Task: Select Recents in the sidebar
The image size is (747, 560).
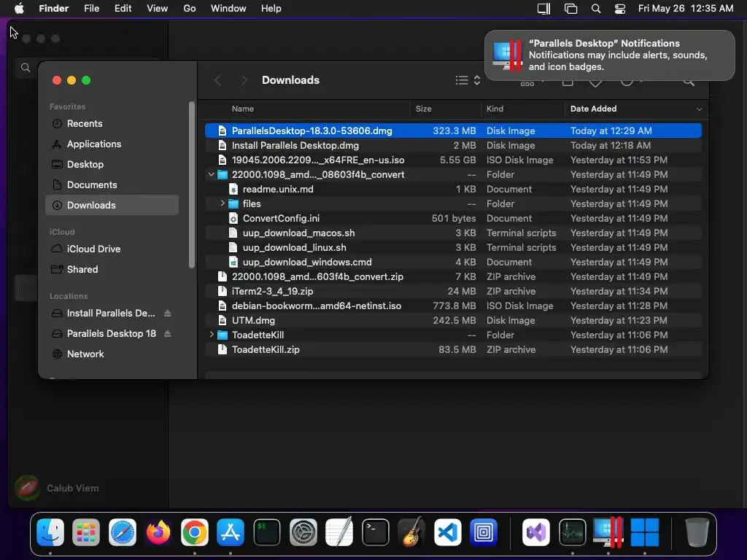Action: click(112, 123)
